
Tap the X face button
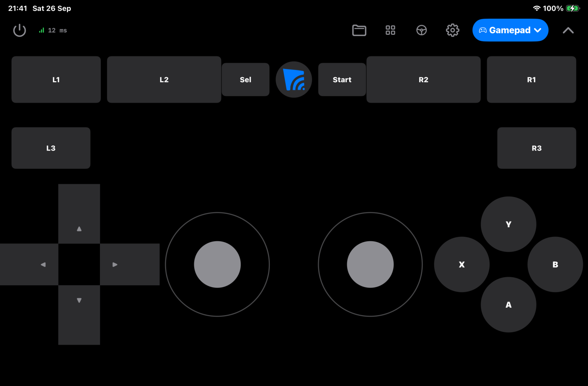click(x=462, y=264)
